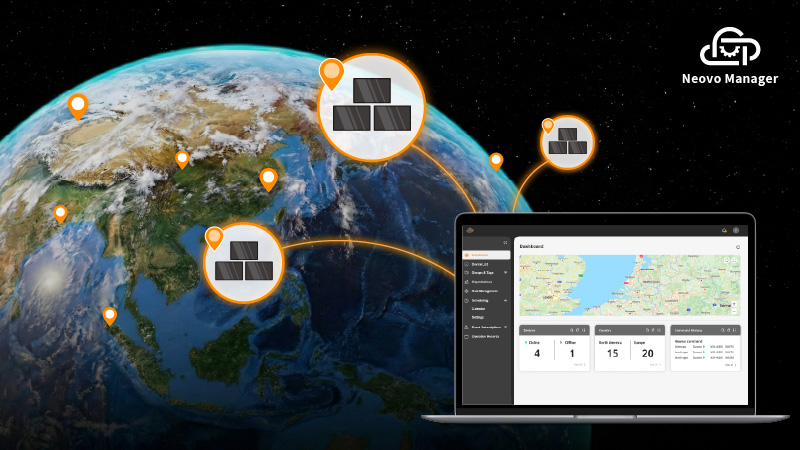Open Operation Records in sidebar
Image resolution: width=800 pixels, height=450 pixels.
coord(485,336)
